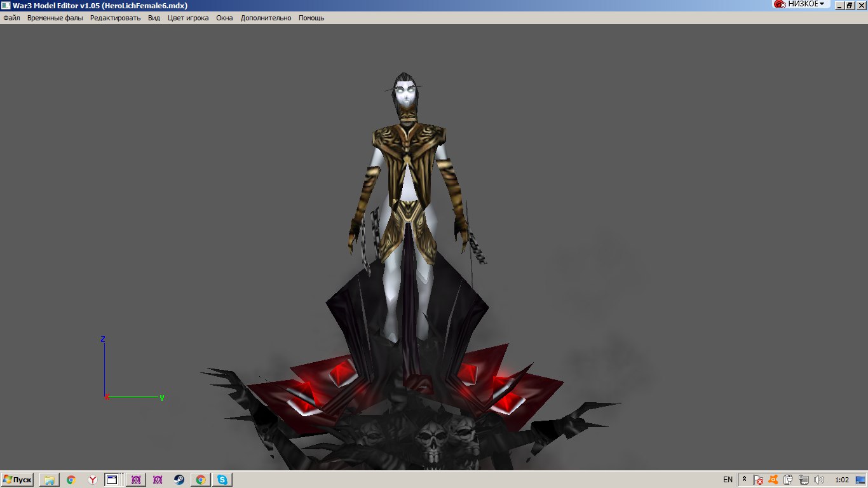868x488 pixels.
Task: Minimize the War3 Model Editor window
Action: pyautogui.click(x=839, y=5)
